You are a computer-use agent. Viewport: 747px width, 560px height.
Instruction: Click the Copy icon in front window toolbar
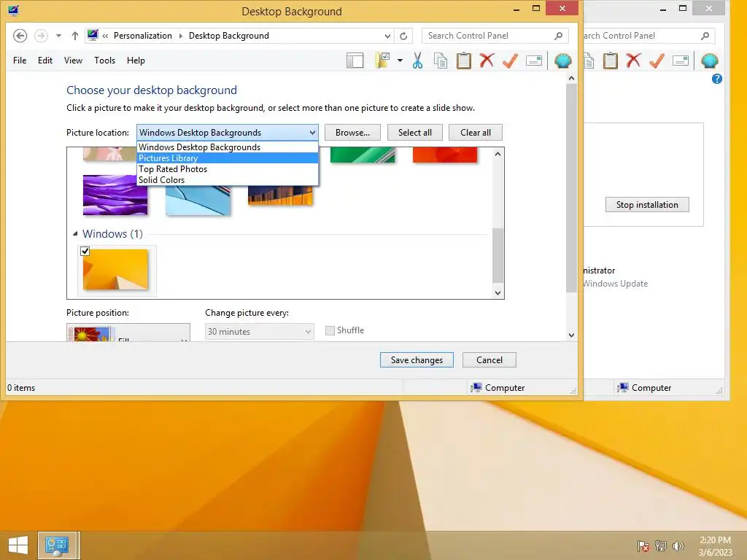point(441,61)
